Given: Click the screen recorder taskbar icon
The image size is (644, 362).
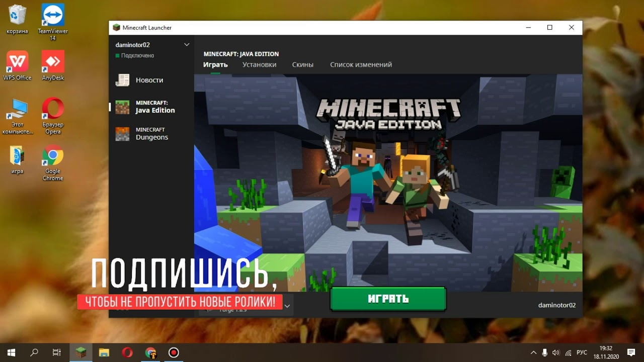Looking at the screenshot, I should pyautogui.click(x=174, y=352).
